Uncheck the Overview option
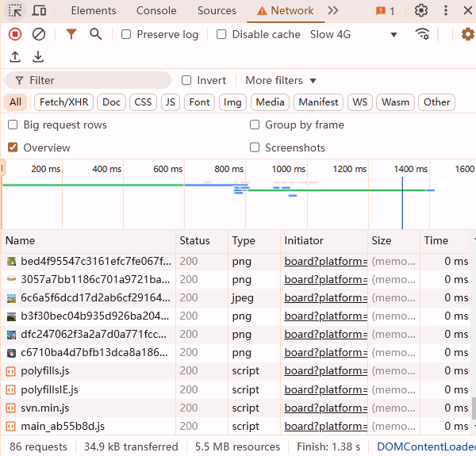This screenshot has width=476, height=456. coord(13,148)
